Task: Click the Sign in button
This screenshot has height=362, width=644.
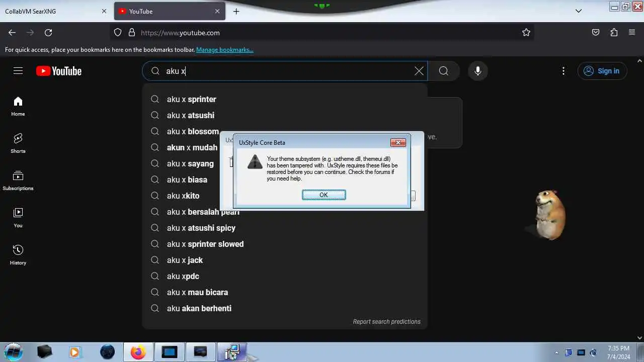Action: point(602,71)
